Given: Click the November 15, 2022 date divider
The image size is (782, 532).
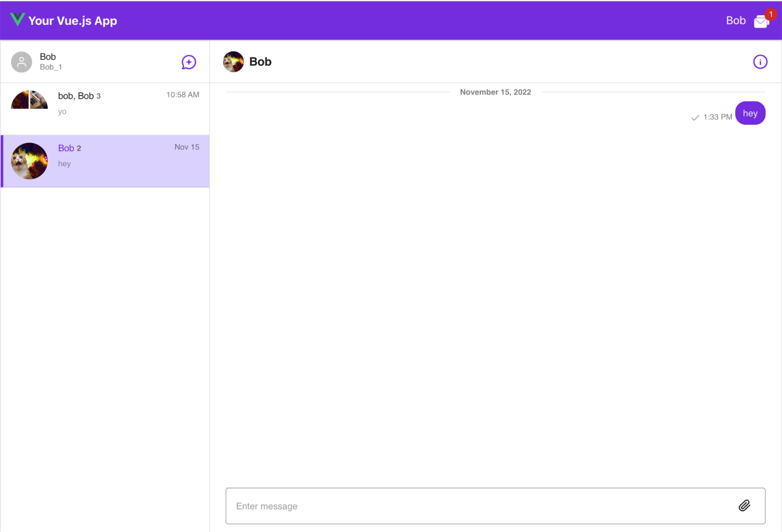Looking at the screenshot, I should pyautogui.click(x=495, y=92).
